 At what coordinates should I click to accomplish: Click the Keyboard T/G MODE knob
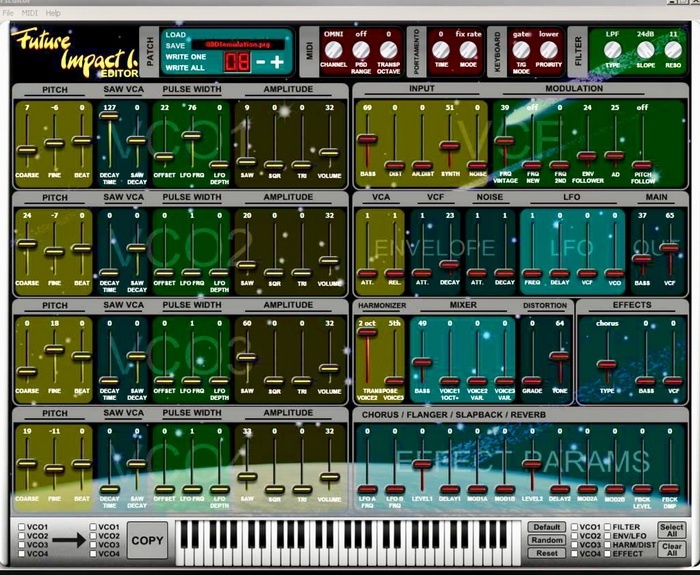pos(521,50)
